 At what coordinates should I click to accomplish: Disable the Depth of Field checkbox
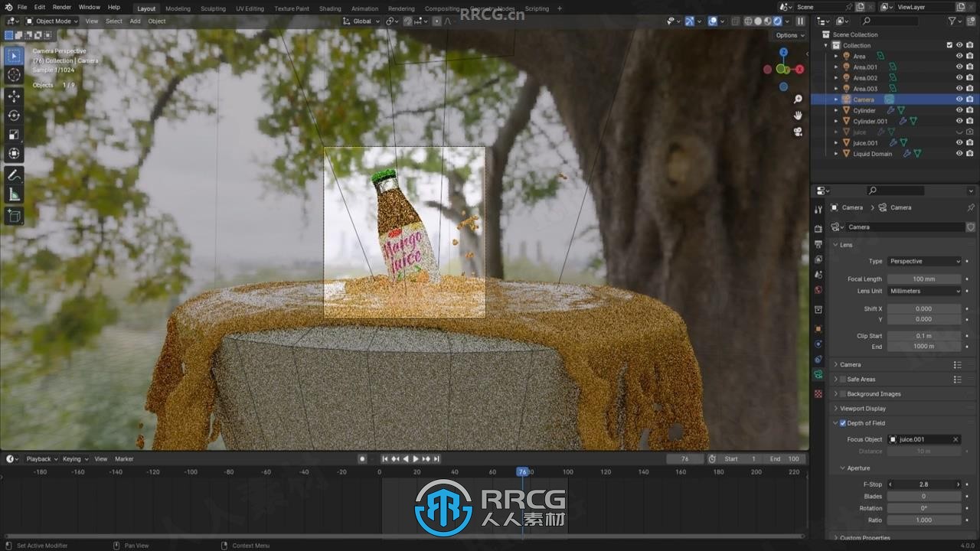[x=843, y=422]
